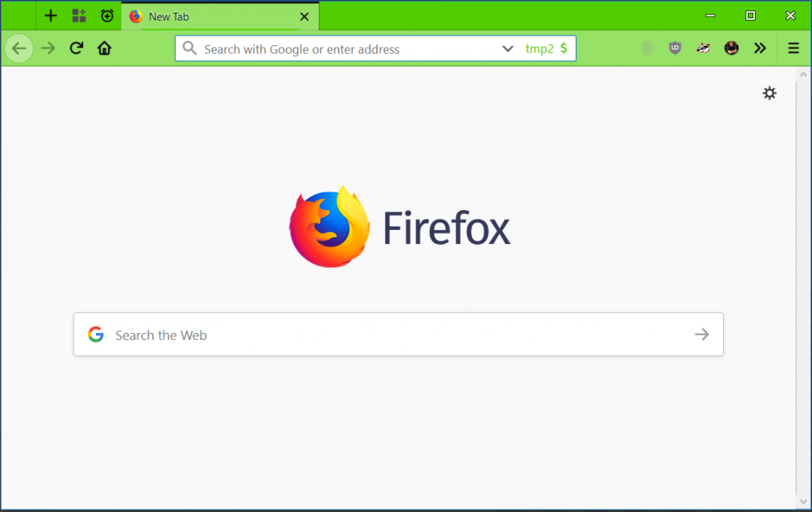Reload the current page
Viewport: 812px width, 512px height.
(x=77, y=48)
